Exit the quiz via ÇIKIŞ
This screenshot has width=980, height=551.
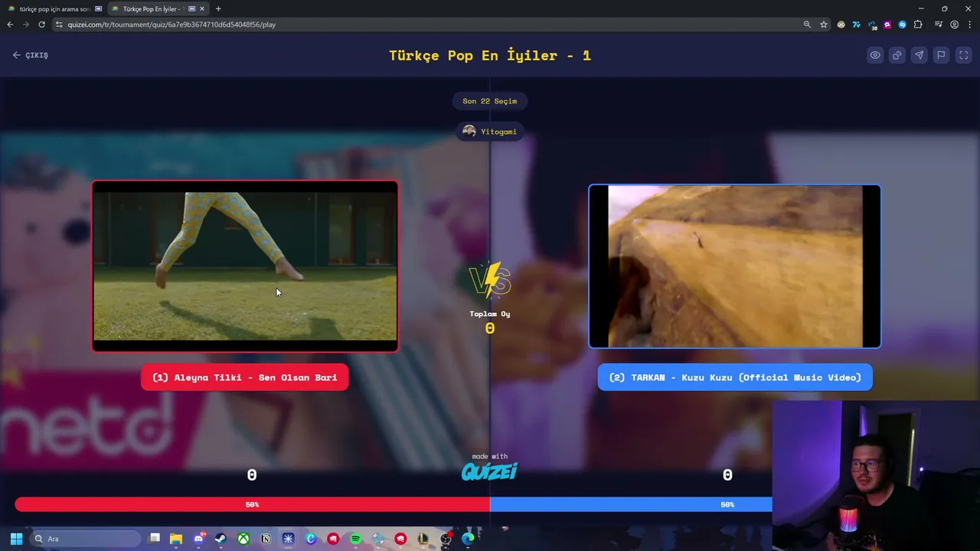click(31, 55)
